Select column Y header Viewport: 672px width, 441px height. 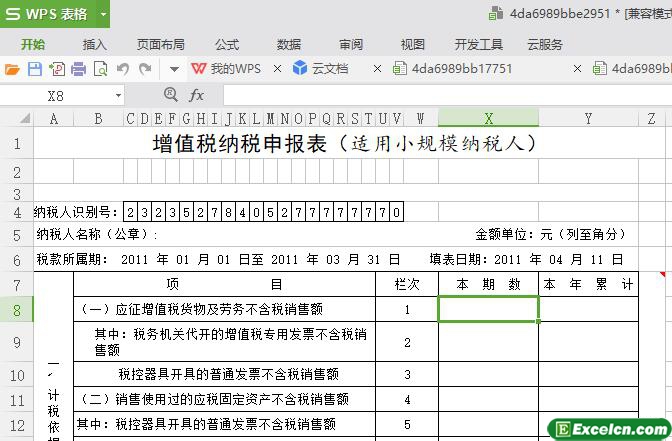(588, 118)
